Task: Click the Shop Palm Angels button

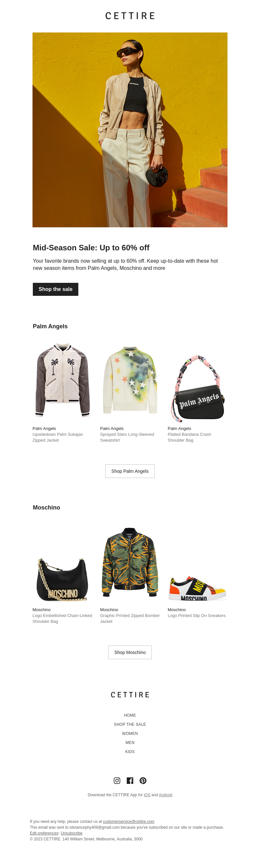Action: (x=130, y=471)
